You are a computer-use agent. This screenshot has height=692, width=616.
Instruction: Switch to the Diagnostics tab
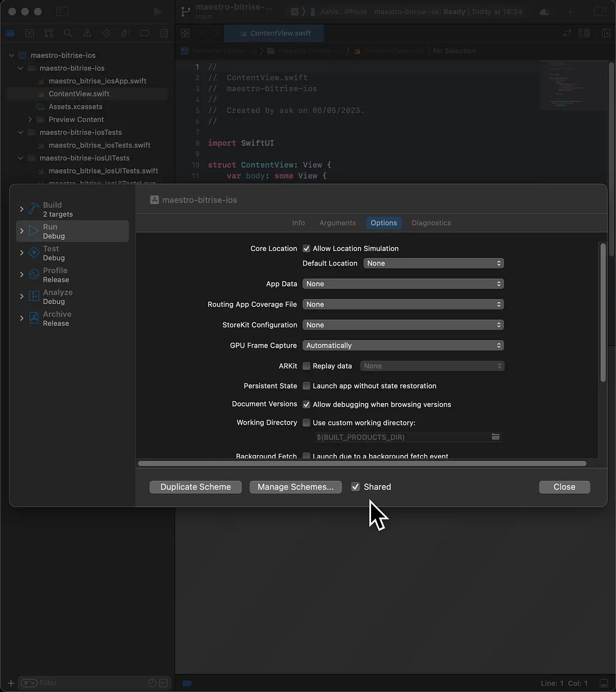point(431,223)
